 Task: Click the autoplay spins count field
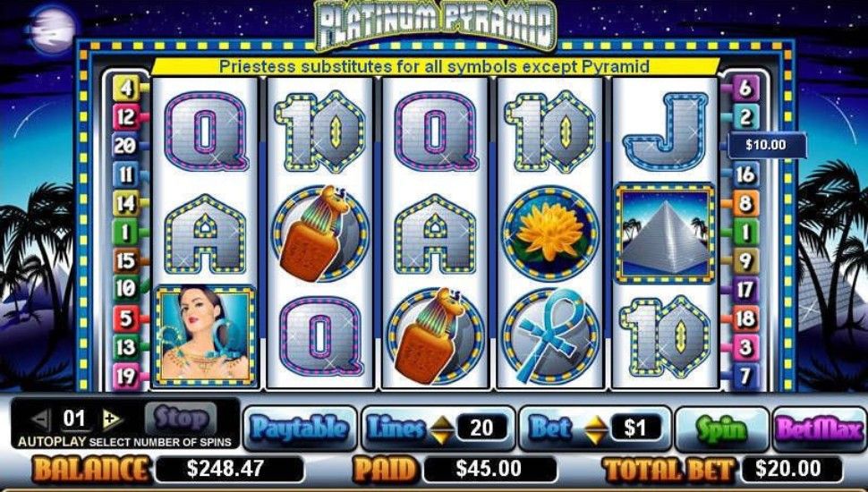click(x=75, y=419)
